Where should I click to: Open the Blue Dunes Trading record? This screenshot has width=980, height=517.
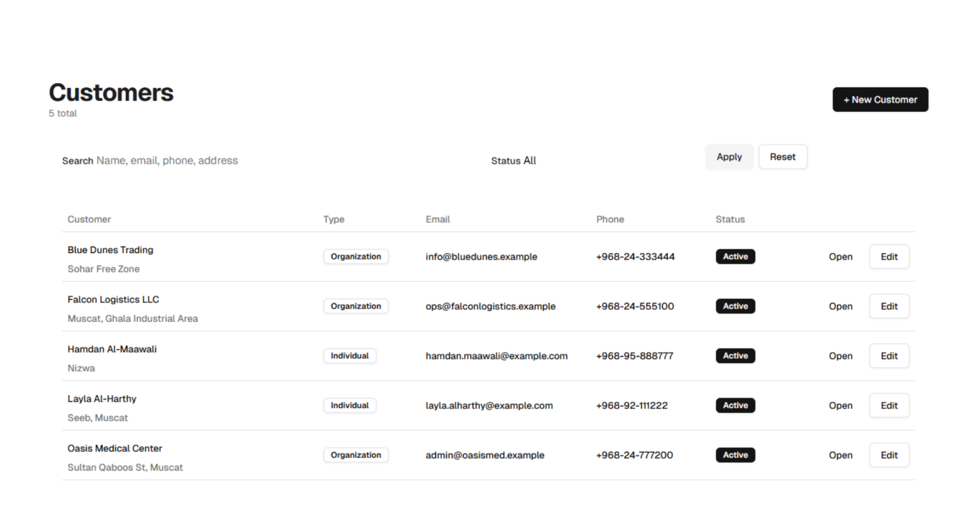(840, 257)
